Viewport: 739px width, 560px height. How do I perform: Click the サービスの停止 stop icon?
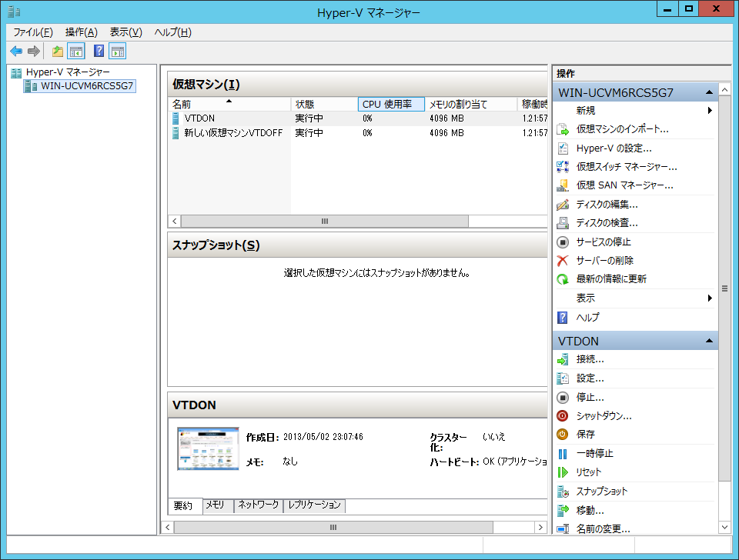(563, 242)
